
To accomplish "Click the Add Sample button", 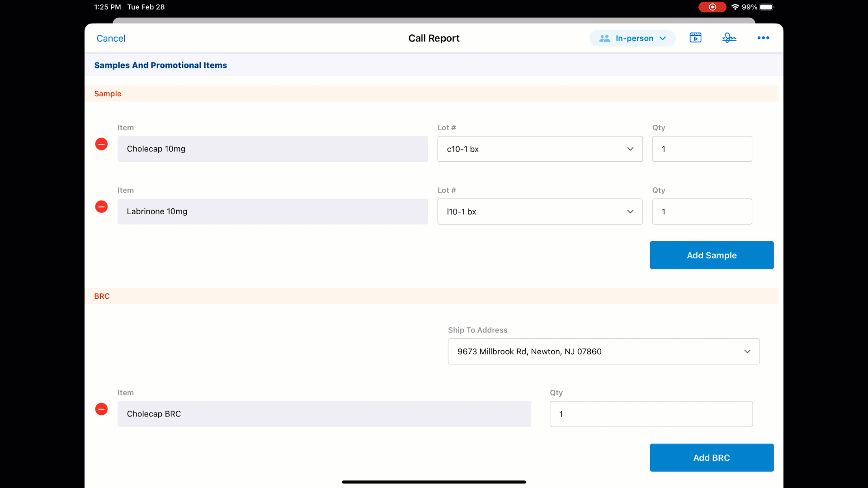I will [x=712, y=255].
